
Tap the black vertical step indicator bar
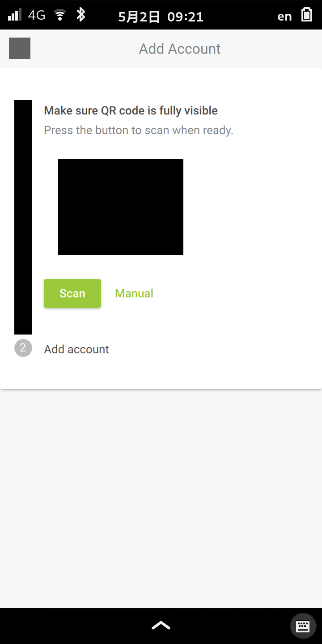[23, 217]
